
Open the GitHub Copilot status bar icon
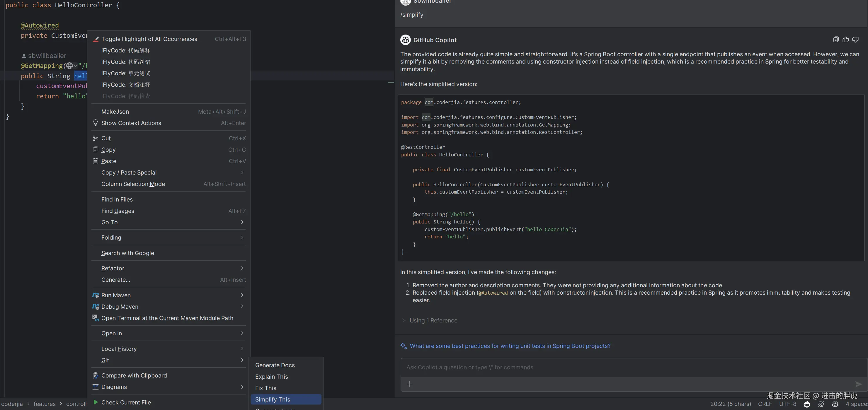click(835, 404)
